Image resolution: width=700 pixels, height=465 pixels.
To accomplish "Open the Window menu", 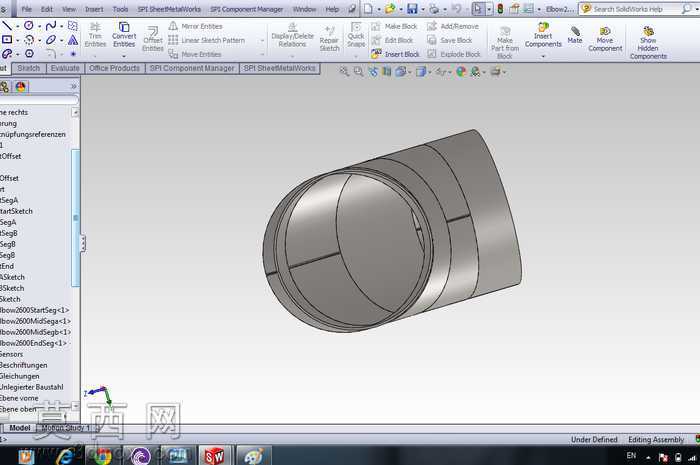I will tap(304, 9).
